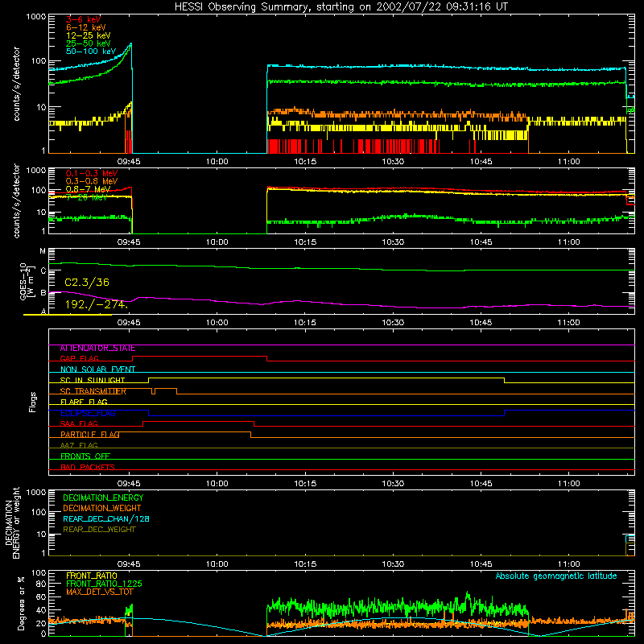644x644 pixels.
Task: Click the blue ECLIPSE_FLAG label
Action: click(88, 413)
